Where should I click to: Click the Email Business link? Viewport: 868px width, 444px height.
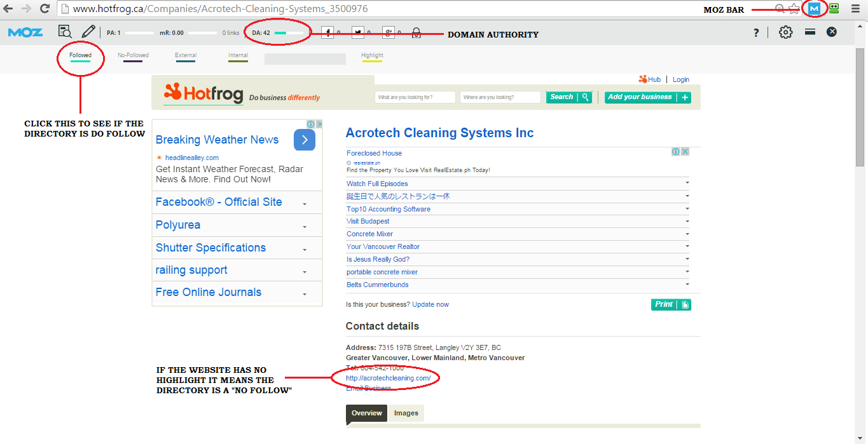click(x=369, y=388)
